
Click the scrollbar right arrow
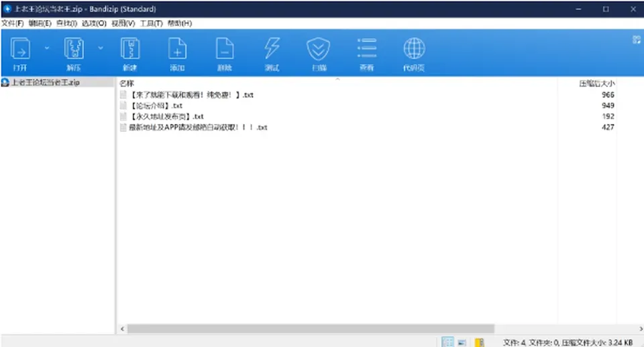click(x=641, y=328)
